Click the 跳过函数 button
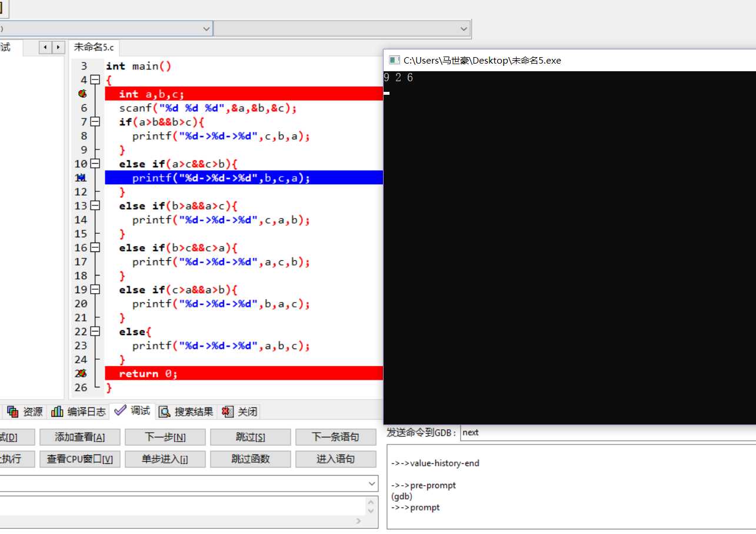 251,459
